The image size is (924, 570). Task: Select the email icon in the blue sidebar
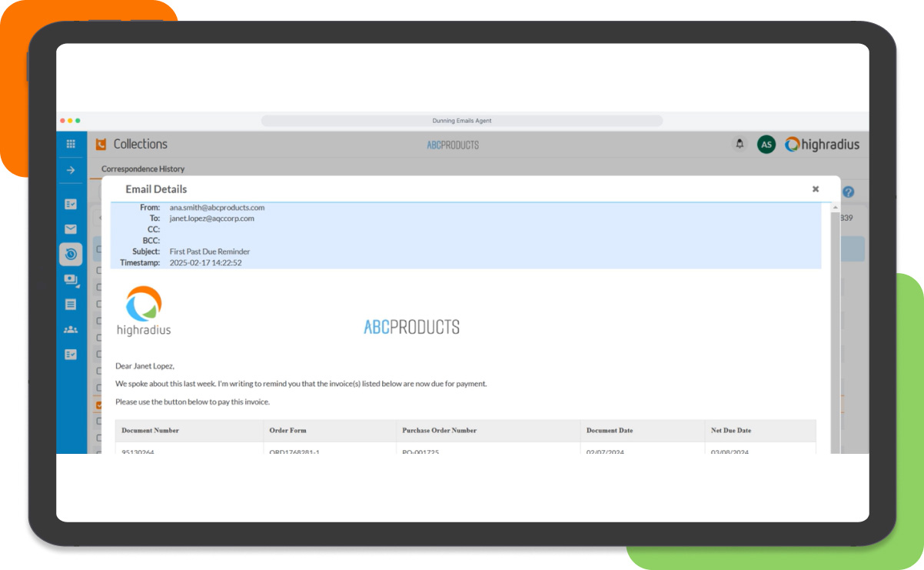point(71,228)
